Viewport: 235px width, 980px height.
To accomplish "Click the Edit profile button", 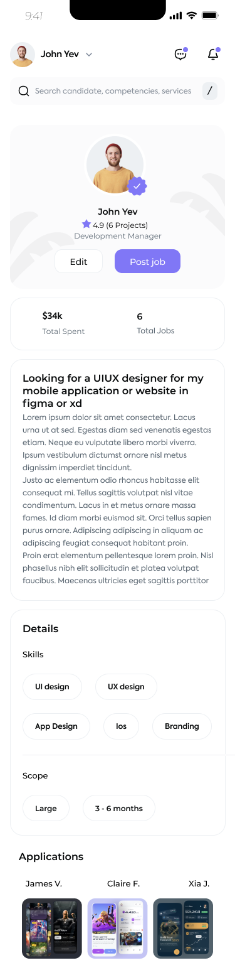I will [x=78, y=261].
